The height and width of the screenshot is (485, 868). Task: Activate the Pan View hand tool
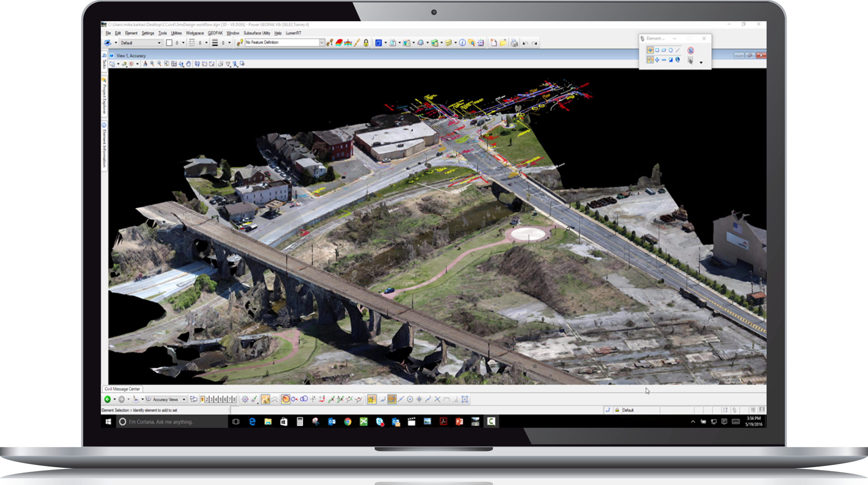coord(188,63)
